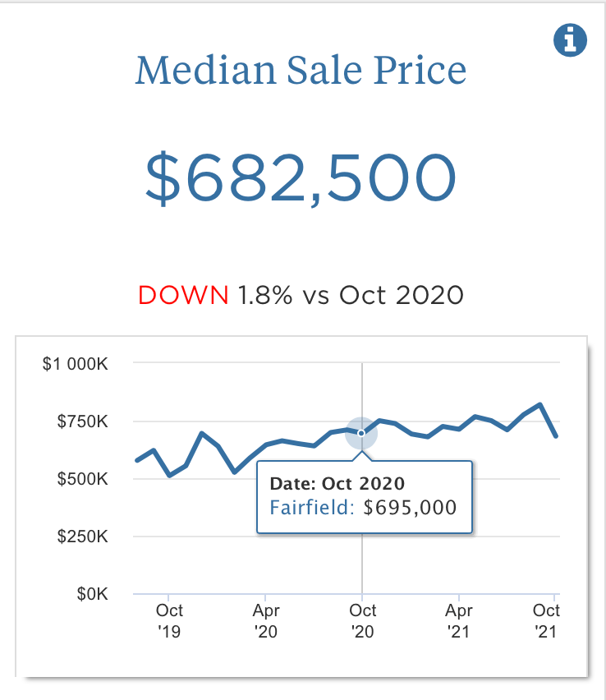This screenshot has width=606, height=700.
Task: Click the Oct '20 x-axis label
Action: pos(363,621)
